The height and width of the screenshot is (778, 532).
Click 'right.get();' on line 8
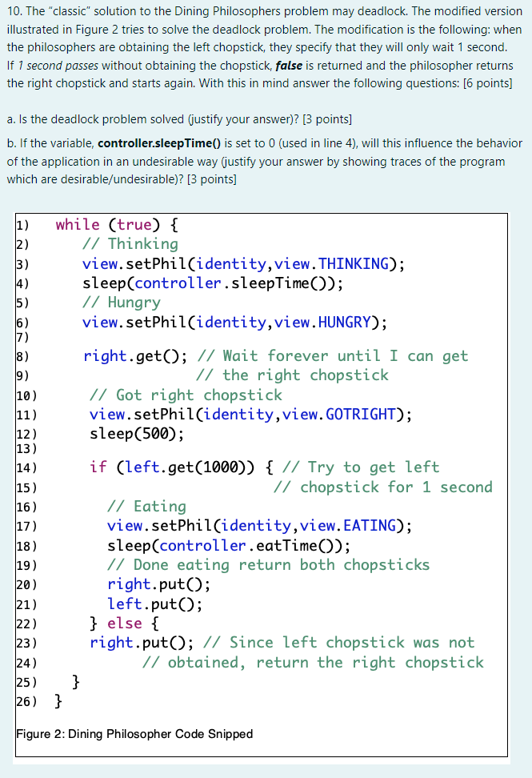point(135,355)
